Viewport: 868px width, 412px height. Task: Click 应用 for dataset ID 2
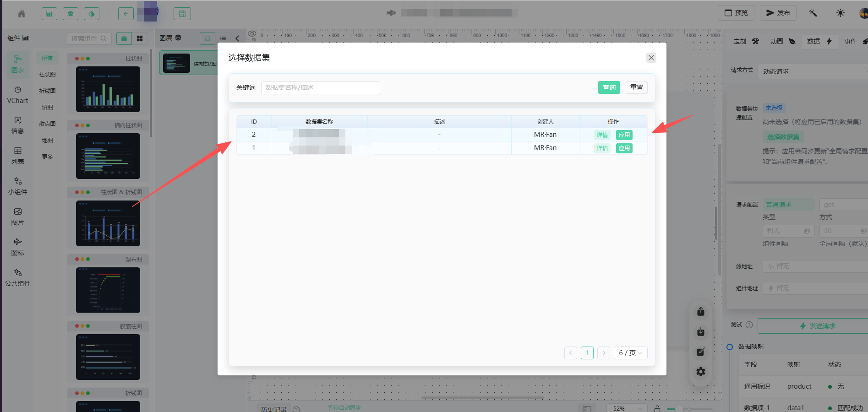click(624, 135)
